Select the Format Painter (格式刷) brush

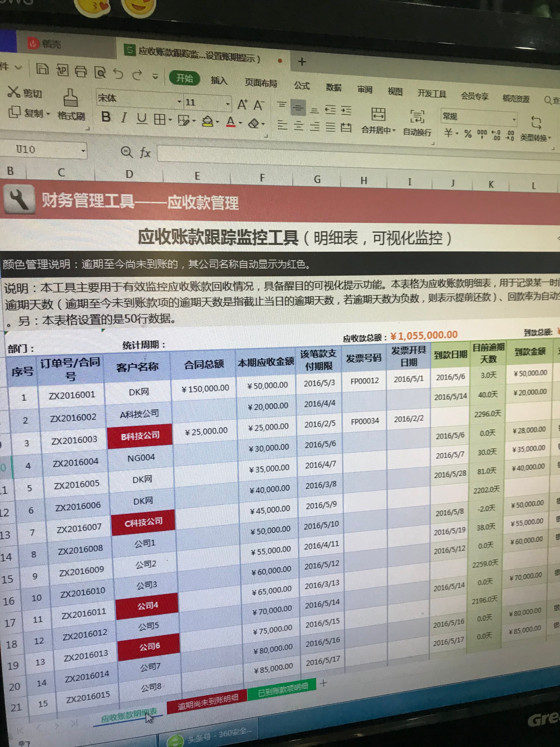[x=71, y=105]
